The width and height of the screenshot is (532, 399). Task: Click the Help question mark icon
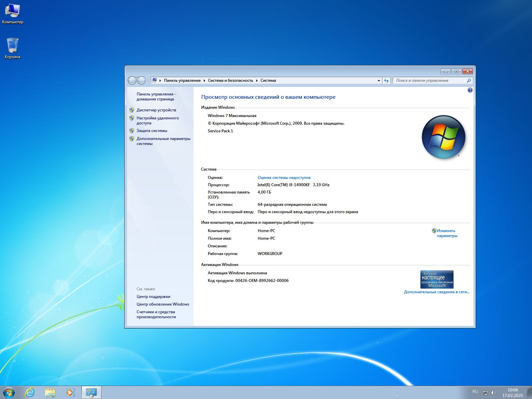pos(470,90)
